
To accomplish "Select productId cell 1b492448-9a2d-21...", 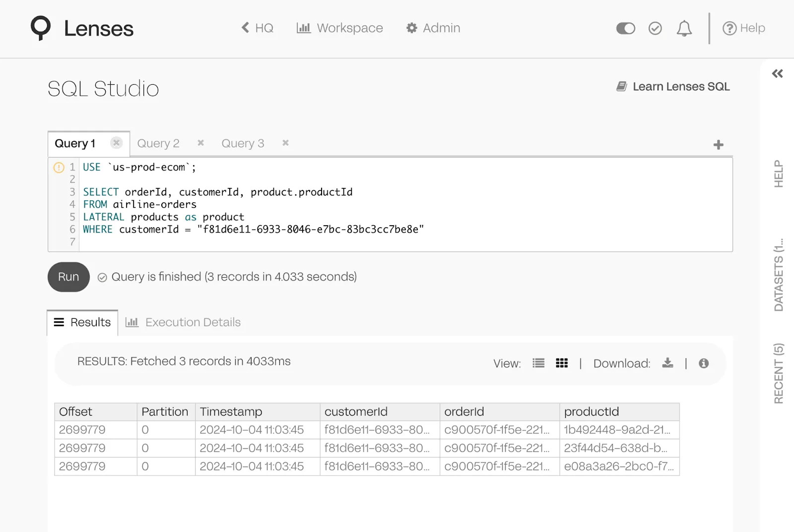I will [x=619, y=430].
